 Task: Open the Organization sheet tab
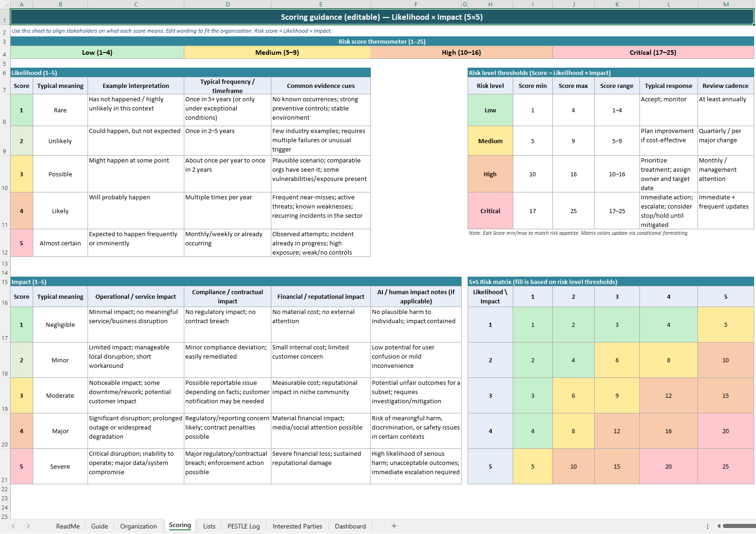(x=138, y=526)
